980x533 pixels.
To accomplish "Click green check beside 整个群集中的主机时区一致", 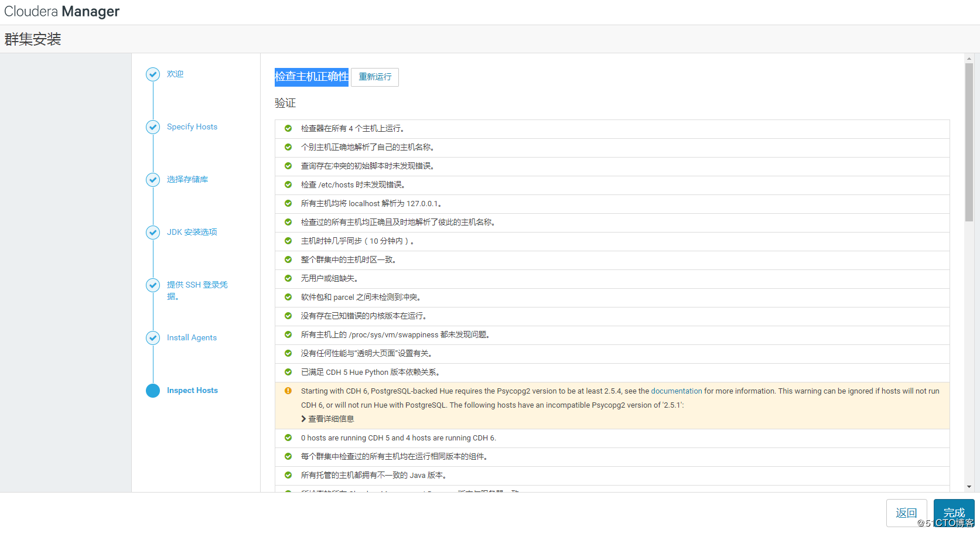I will pyautogui.click(x=288, y=259).
